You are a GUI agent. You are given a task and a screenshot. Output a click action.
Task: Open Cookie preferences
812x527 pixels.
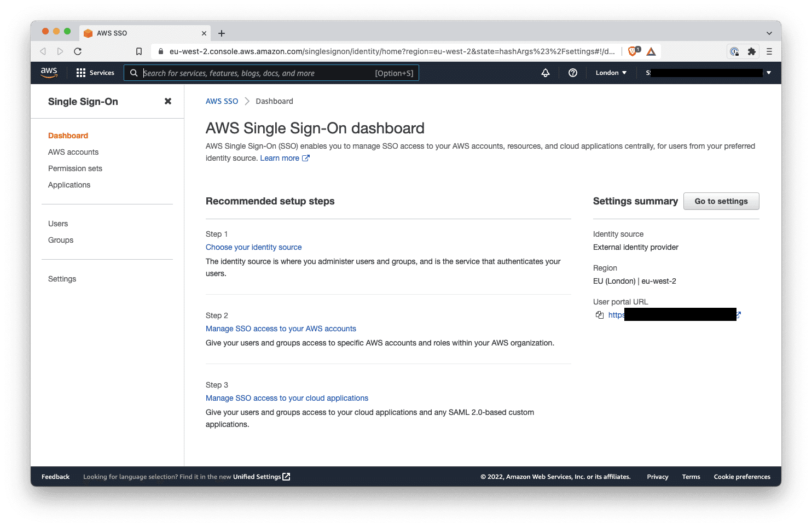pos(742,477)
